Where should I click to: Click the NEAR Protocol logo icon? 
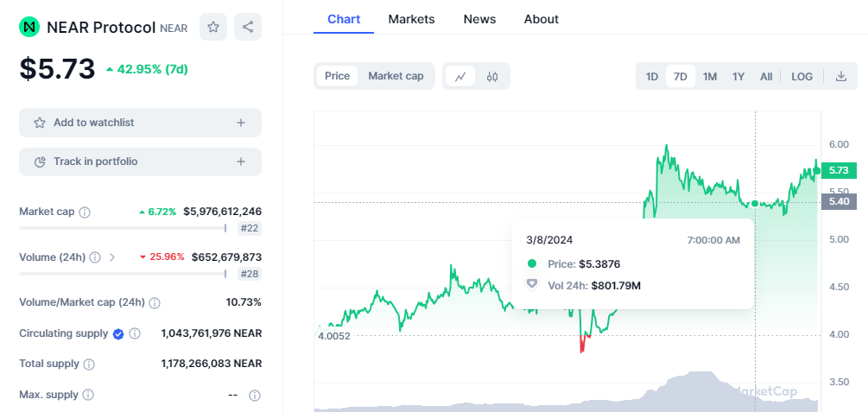pos(29,27)
